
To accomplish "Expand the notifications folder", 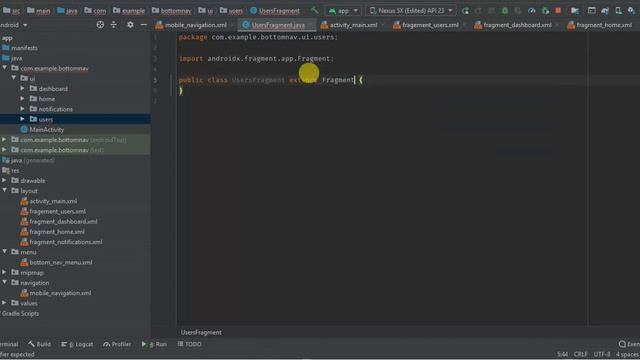I will click(x=22, y=109).
